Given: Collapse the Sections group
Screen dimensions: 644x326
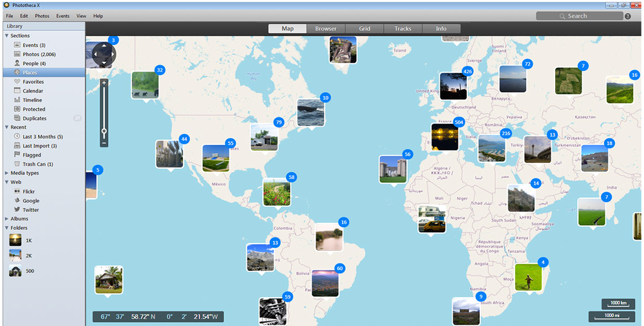Looking at the screenshot, I should point(6,36).
